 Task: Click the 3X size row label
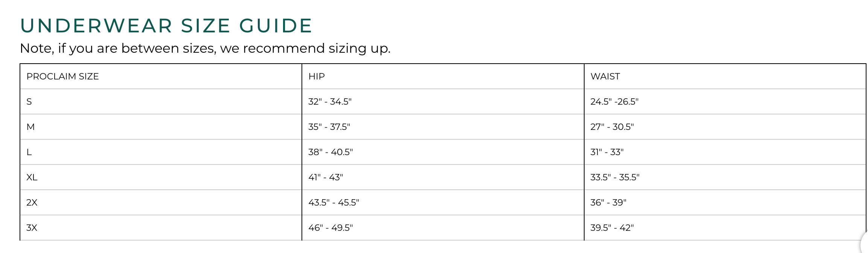[32, 228]
